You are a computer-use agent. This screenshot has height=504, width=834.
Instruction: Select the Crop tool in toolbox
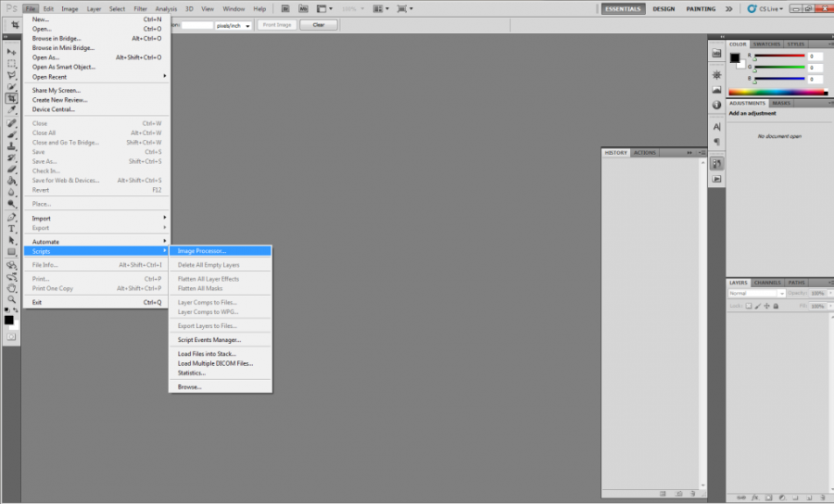12,98
